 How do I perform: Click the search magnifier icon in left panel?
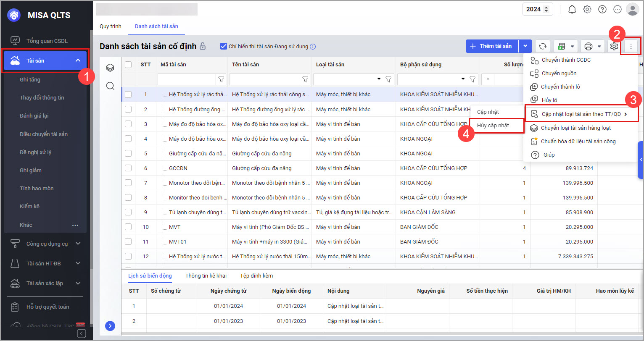(x=110, y=86)
